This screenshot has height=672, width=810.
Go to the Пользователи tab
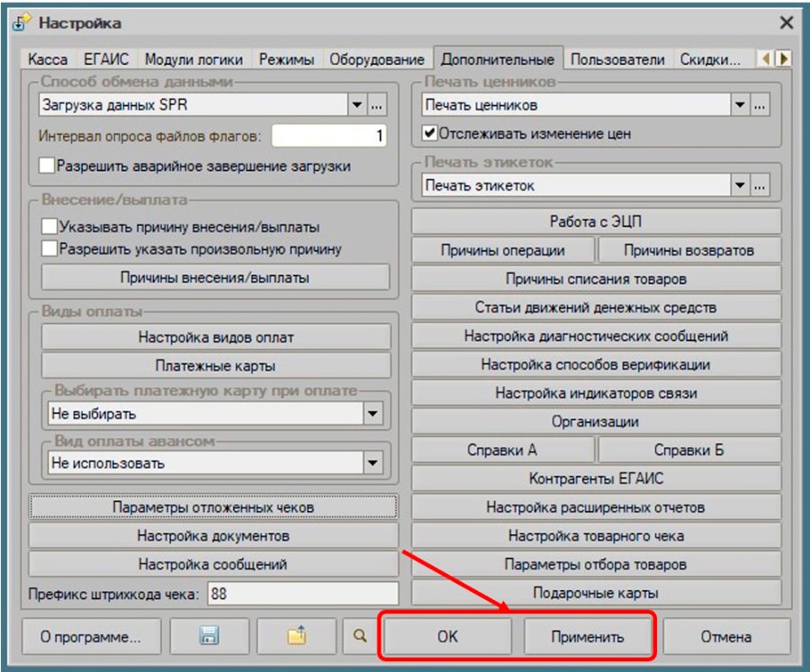point(617,59)
